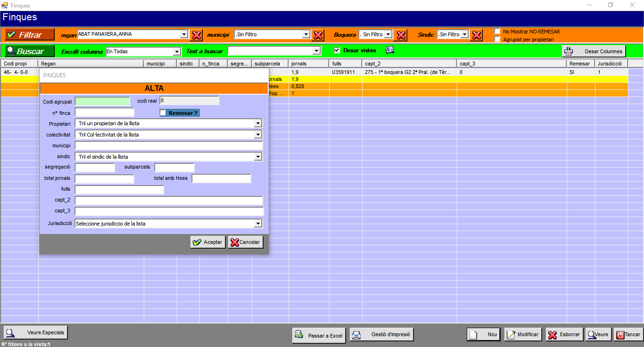Image resolution: width=644 pixels, height=347 pixels.
Task: Clear the municipi filter with red X
Action: click(318, 35)
